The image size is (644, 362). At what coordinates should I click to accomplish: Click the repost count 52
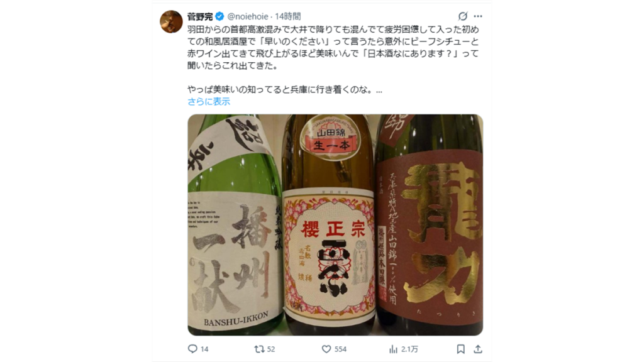tap(271, 349)
